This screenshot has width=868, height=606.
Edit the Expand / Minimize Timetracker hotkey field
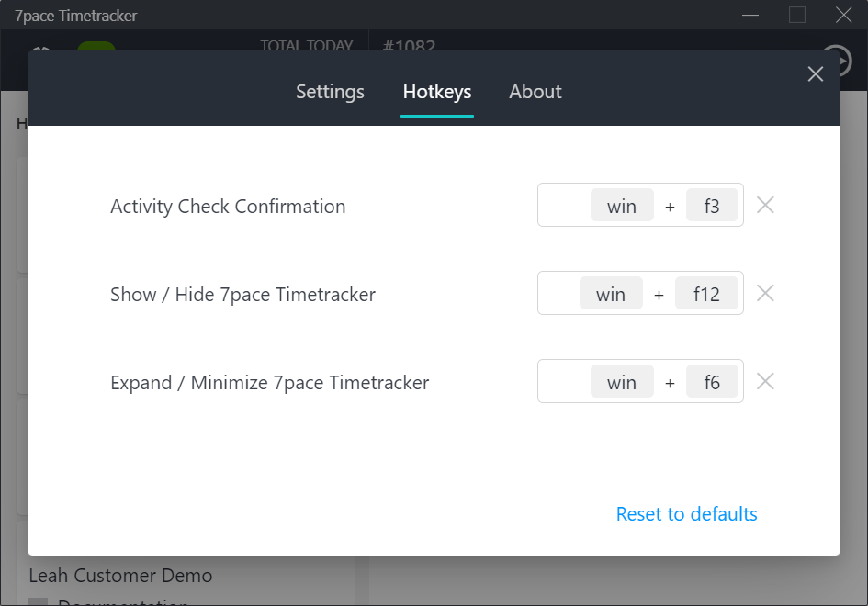tap(640, 381)
